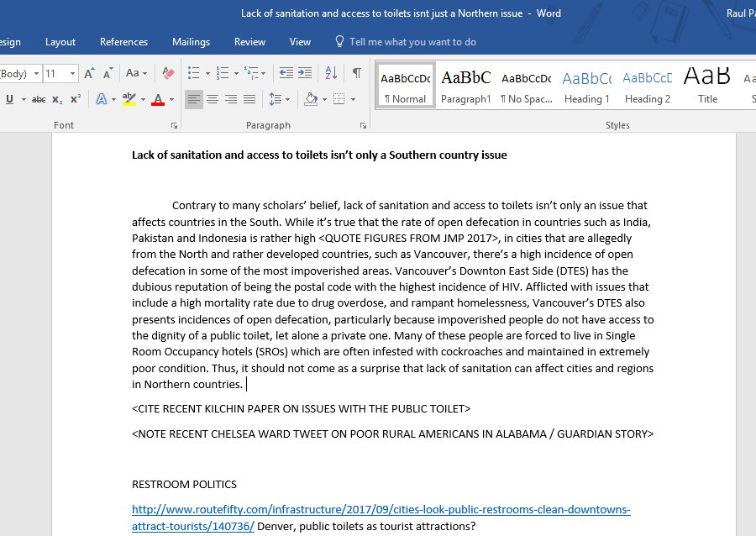Expand underline style dropdown arrow
756x536 pixels.
[x=24, y=100]
